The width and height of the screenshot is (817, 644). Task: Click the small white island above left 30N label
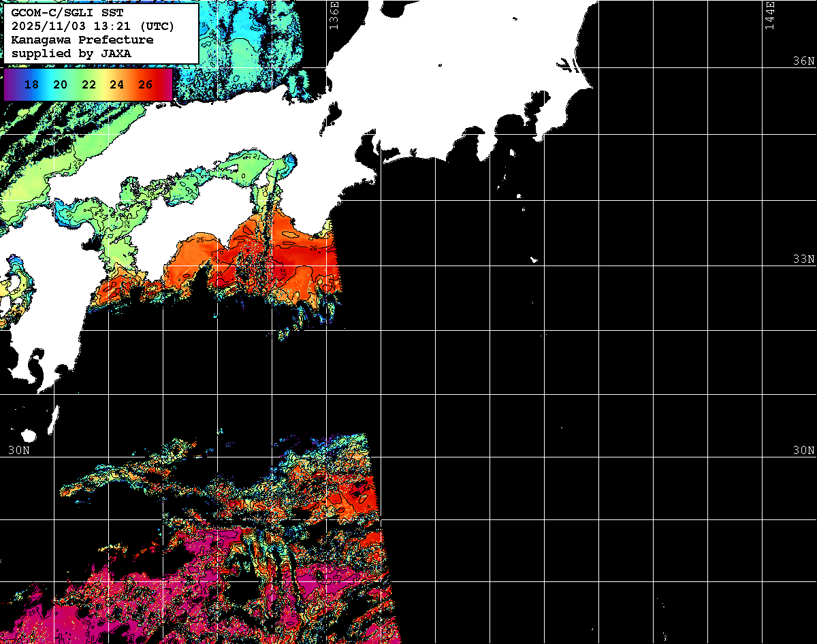(28, 434)
